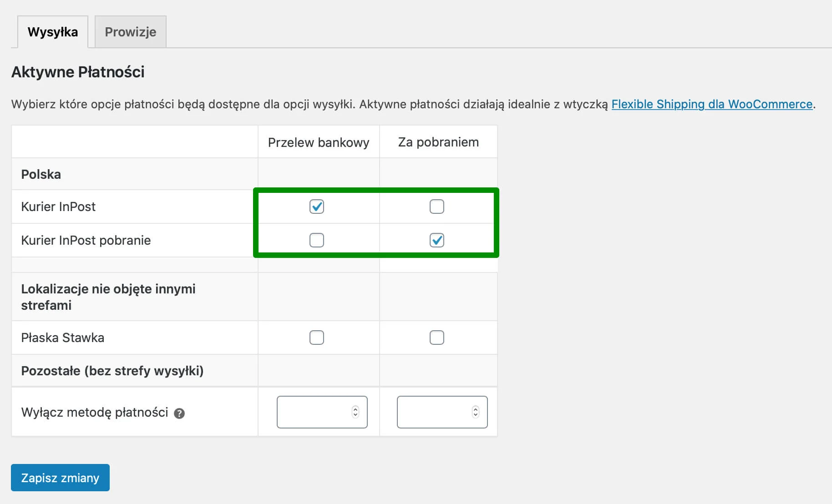Open the Za pobraniem disable-payment select box

pos(442,412)
